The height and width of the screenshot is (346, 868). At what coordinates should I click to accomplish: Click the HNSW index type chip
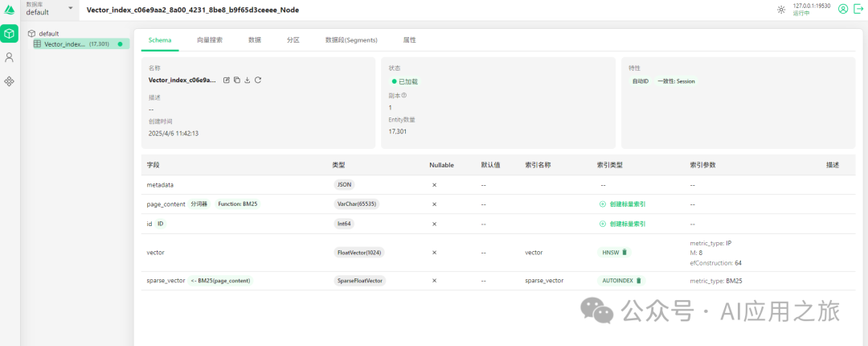614,253
